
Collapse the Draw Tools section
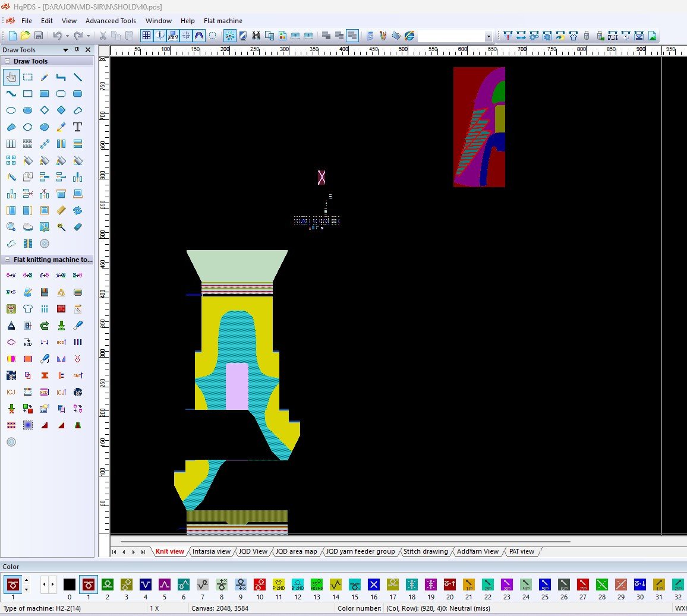pyautogui.click(x=8, y=61)
